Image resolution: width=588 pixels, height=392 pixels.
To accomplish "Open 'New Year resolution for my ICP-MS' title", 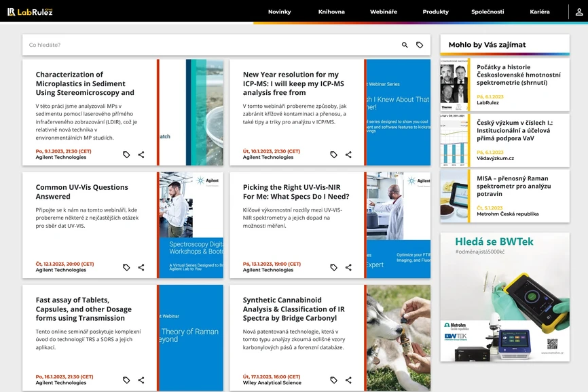I will tap(293, 83).
